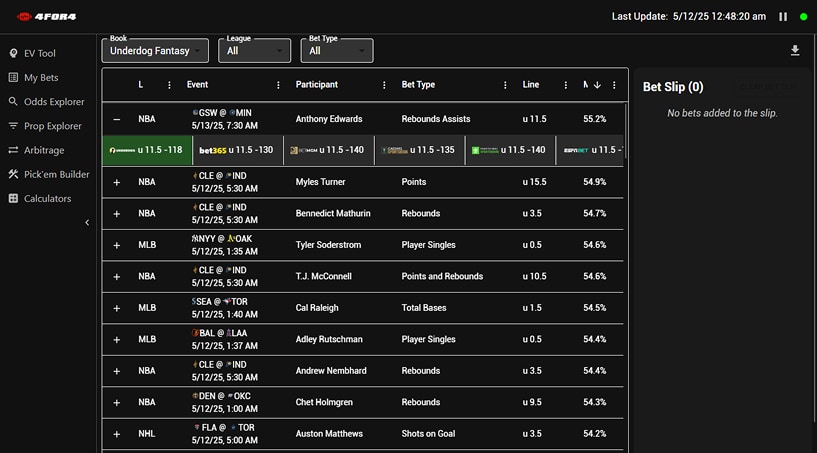The height and width of the screenshot is (453, 817).
Task: Click Anthony Edwards participant name
Action: [329, 119]
